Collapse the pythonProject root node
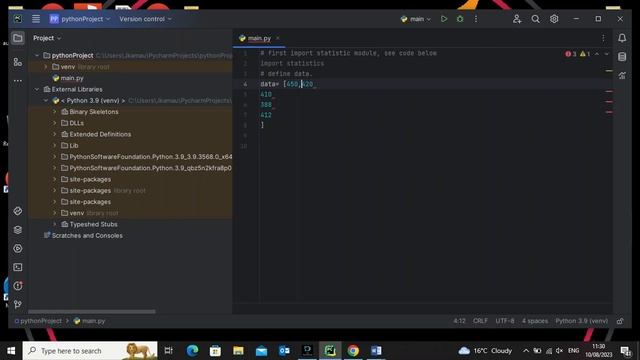 (x=37, y=56)
